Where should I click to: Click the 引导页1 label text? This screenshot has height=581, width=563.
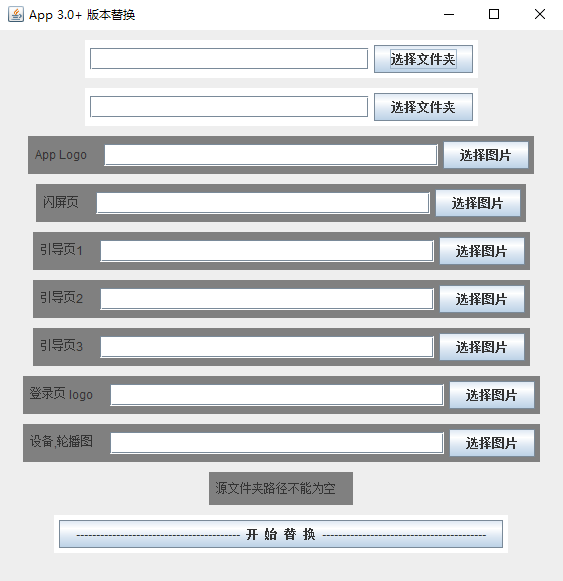[x=61, y=250]
